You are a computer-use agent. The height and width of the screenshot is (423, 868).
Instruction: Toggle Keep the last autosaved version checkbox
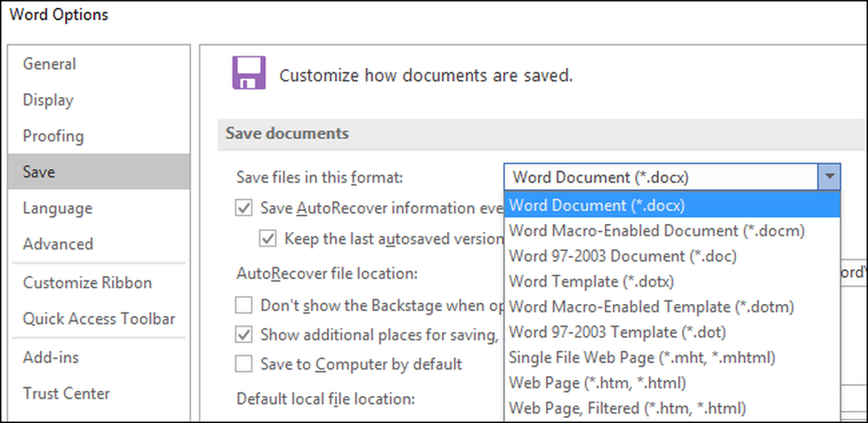pos(268,239)
